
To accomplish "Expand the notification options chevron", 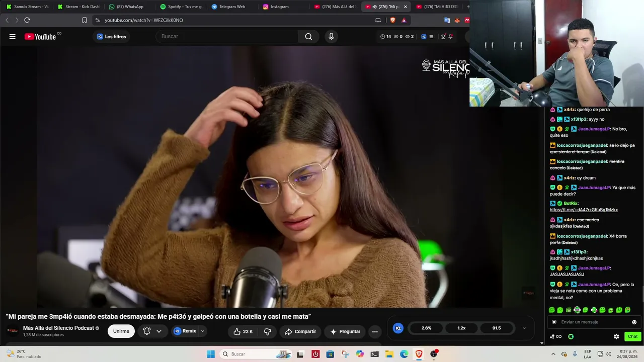I will [x=159, y=331].
